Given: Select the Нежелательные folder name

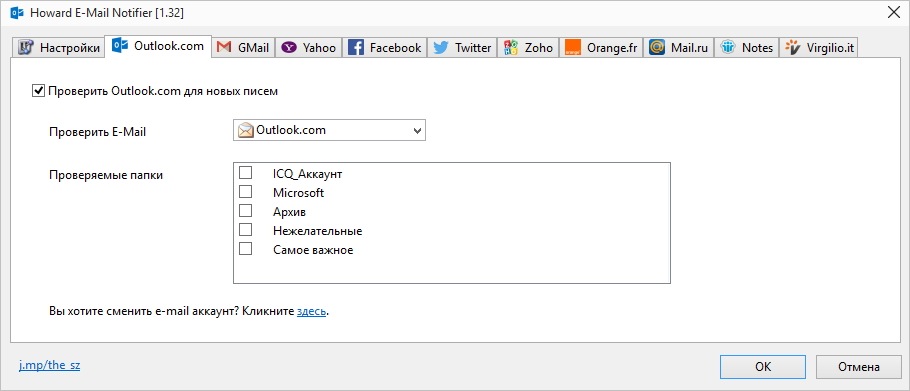Looking at the screenshot, I should tap(317, 231).
